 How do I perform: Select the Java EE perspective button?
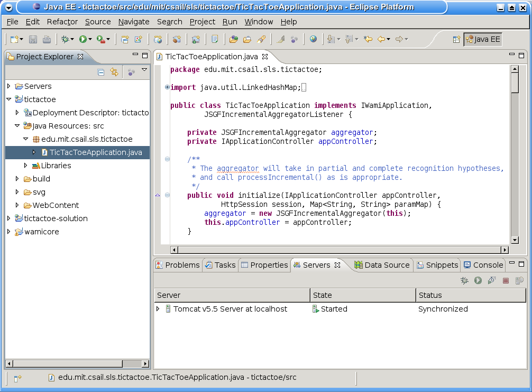(x=483, y=39)
